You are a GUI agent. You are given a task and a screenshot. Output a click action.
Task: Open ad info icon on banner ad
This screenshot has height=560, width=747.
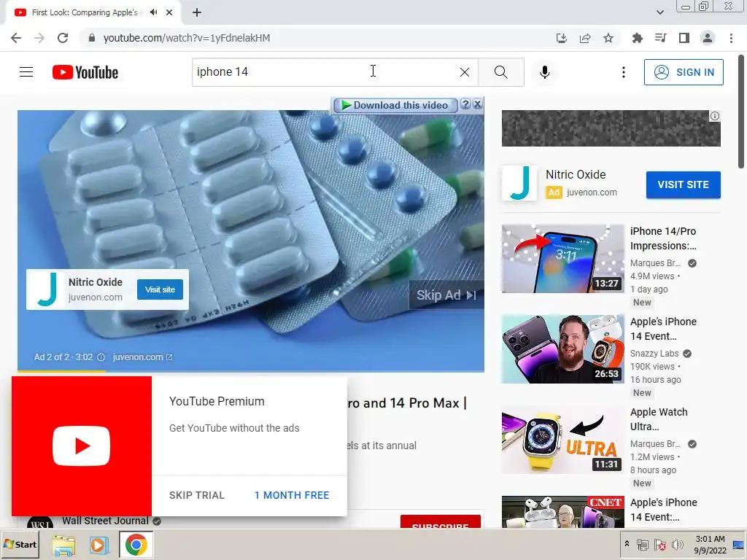715,116
